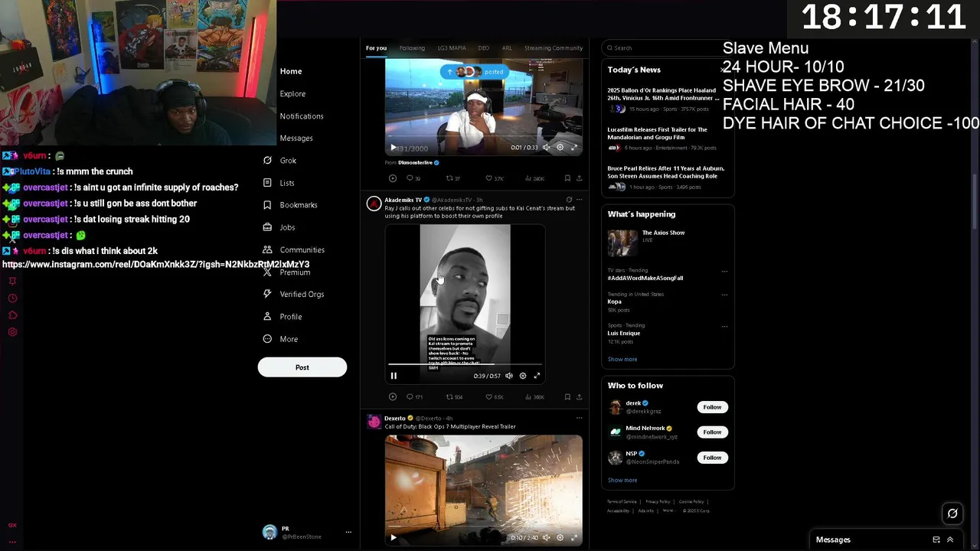Open Grok from the sidebar
Screen dimensions: 980x551
click(x=280, y=161)
